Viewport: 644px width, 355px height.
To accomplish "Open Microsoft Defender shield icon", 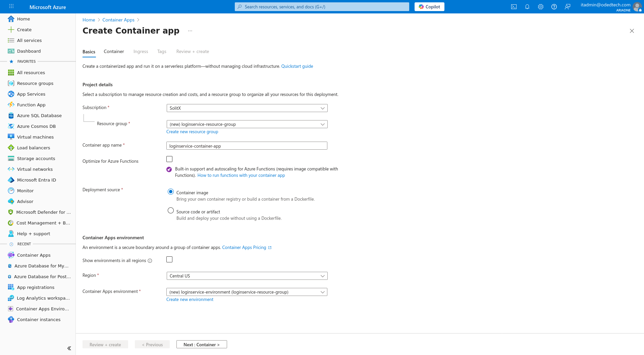I will [11, 212].
